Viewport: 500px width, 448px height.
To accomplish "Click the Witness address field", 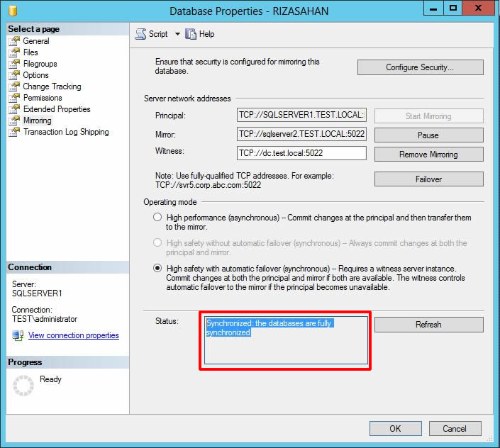I will point(301,153).
